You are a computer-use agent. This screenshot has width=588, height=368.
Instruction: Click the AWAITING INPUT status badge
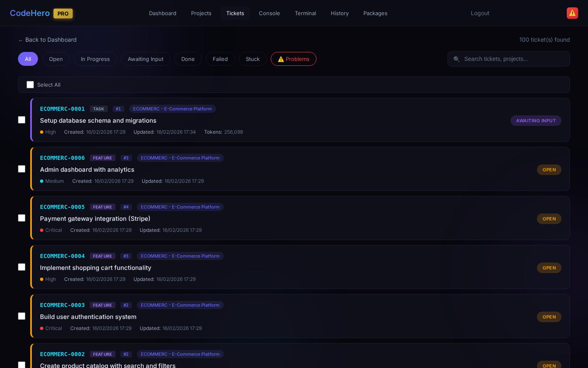click(x=535, y=121)
